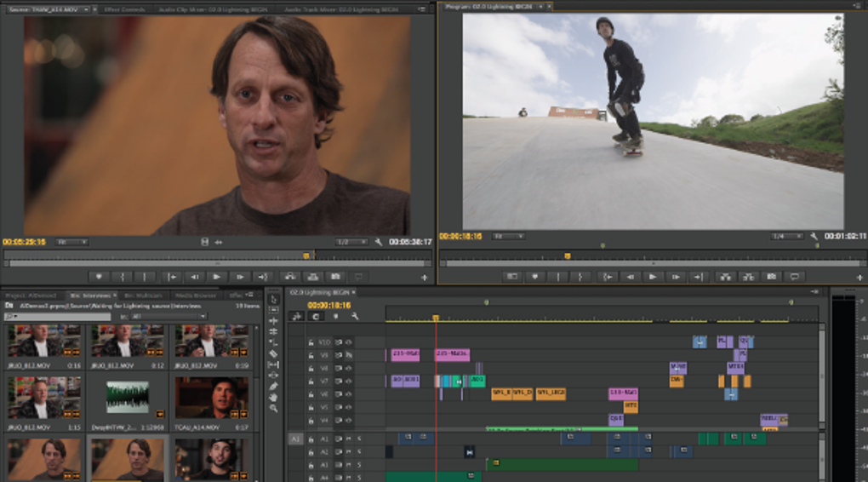Open Program monitor playback resolution 1/4 dropdown
This screenshot has height=482, width=868.
coord(787,236)
